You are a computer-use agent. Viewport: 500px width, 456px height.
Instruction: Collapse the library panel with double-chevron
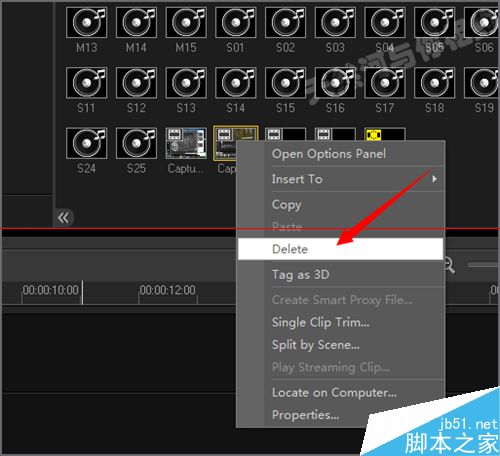click(x=63, y=218)
